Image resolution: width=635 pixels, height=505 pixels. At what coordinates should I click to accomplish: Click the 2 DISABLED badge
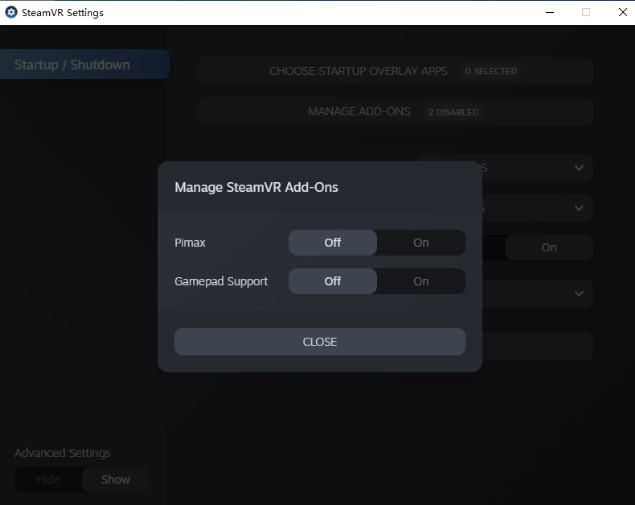tap(452, 112)
